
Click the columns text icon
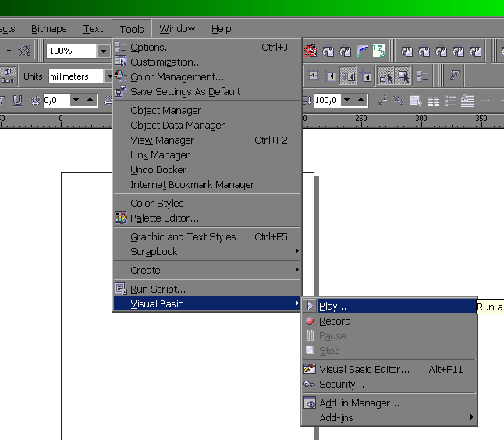coord(434,101)
